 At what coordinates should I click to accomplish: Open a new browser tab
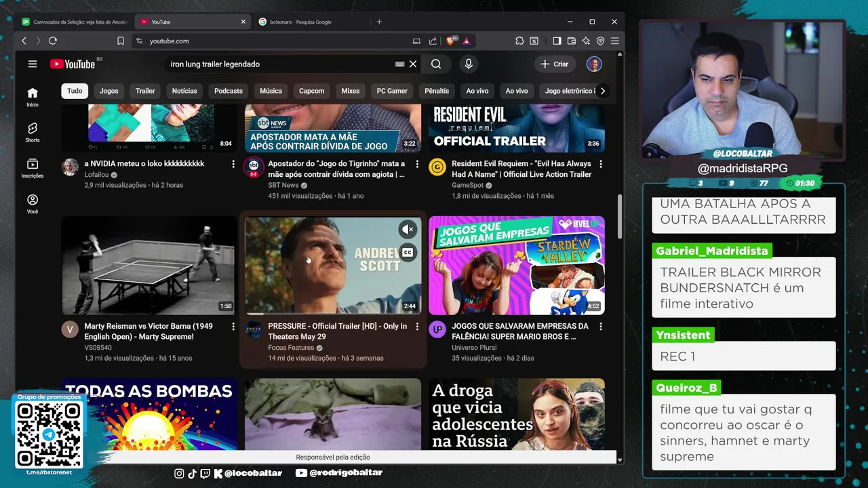379,22
